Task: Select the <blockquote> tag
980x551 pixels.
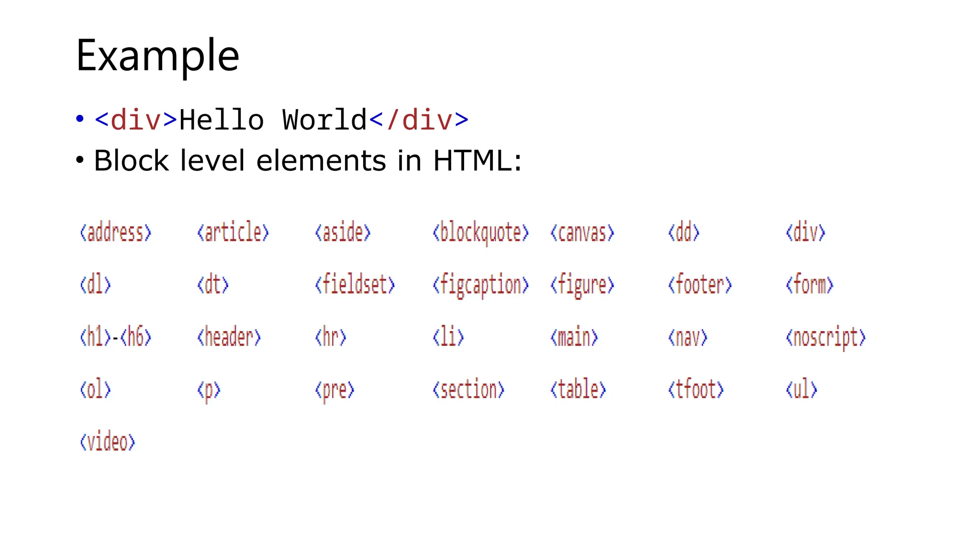Action: (480, 233)
